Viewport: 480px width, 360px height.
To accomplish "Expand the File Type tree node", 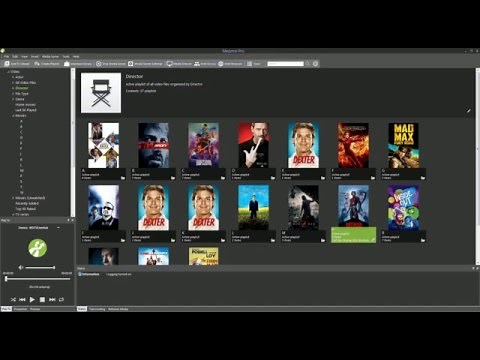I will (13, 94).
